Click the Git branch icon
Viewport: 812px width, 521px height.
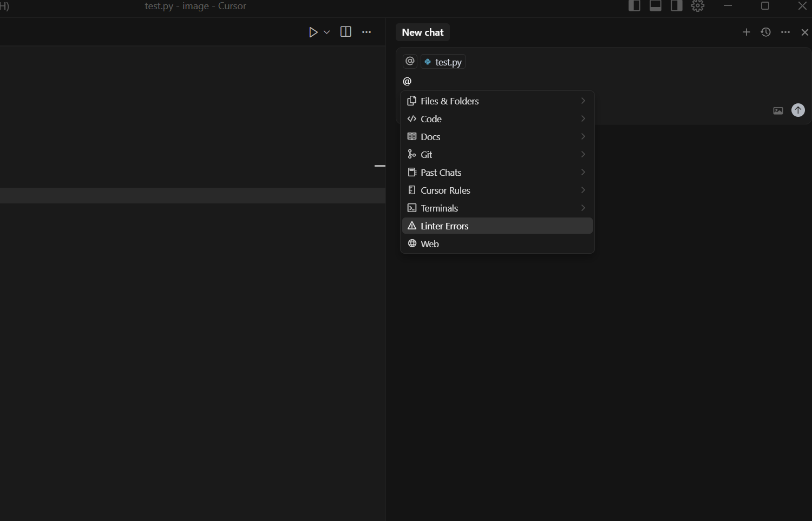(x=412, y=154)
